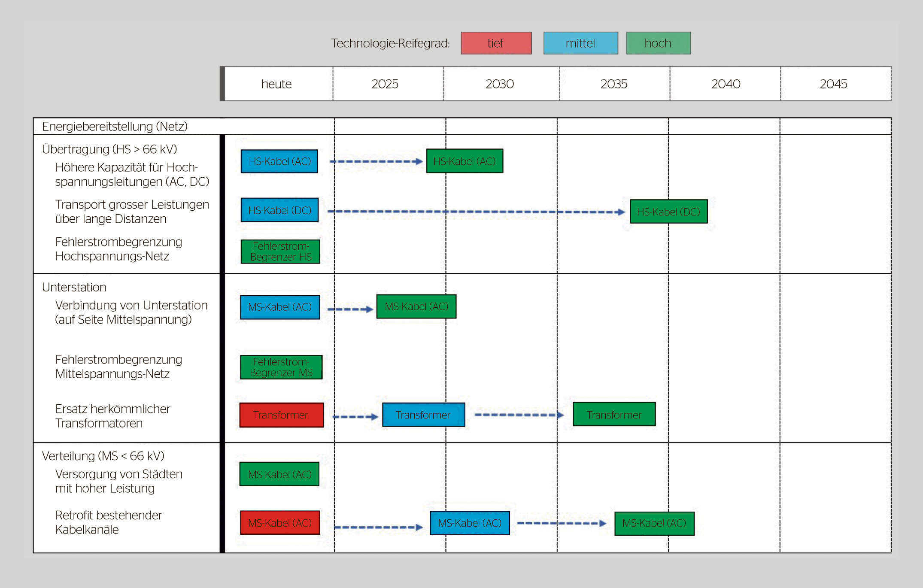Click the 'Retrofit bestehender Kabelkanäle' row label
923x588 pixels.
[109, 522]
